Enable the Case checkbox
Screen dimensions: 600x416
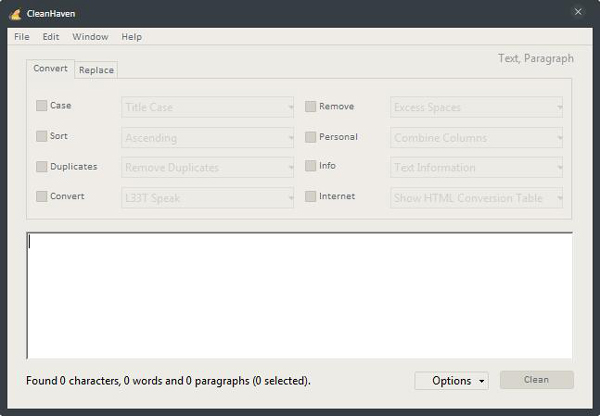tap(41, 106)
